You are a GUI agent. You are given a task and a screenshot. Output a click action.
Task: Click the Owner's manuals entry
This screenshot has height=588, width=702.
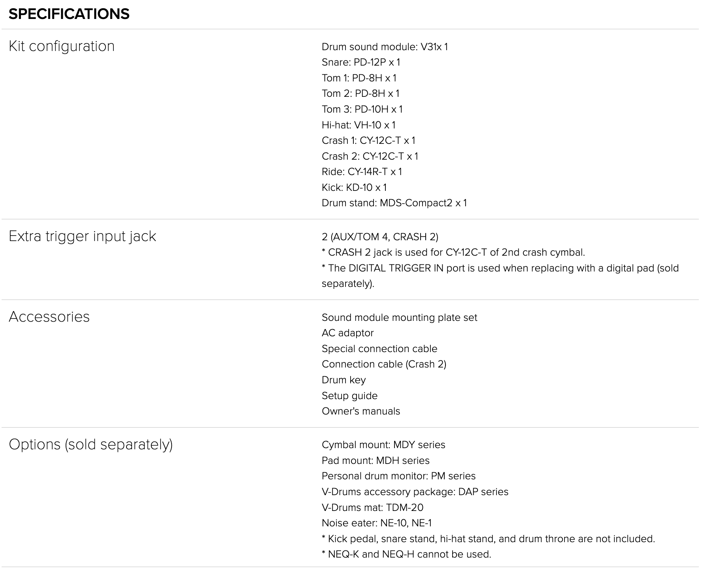360,411
